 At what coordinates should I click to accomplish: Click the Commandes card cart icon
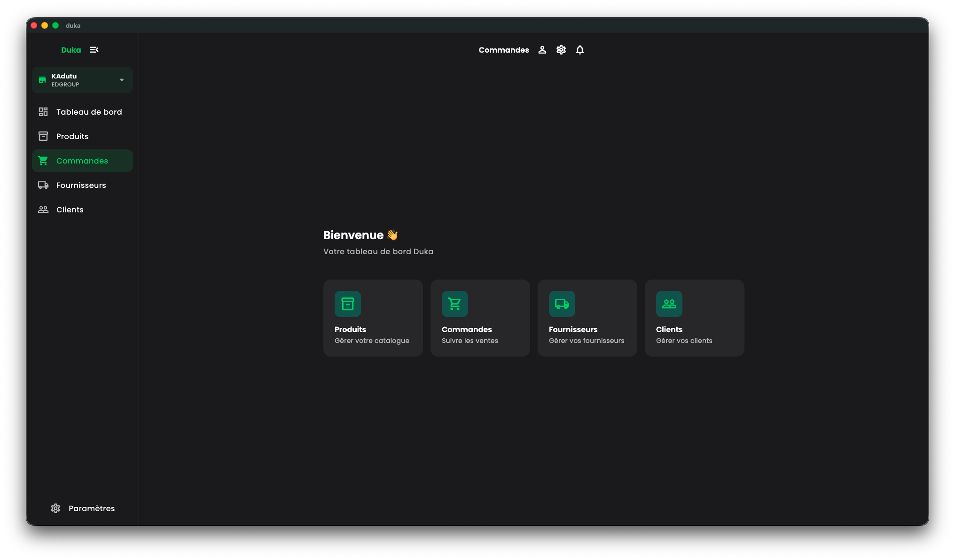(454, 304)
